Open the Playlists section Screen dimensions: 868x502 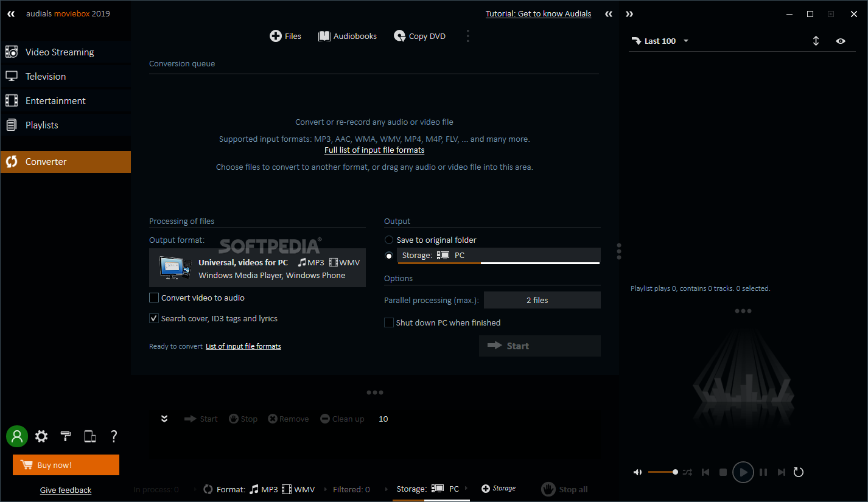(x=42, y=125)
